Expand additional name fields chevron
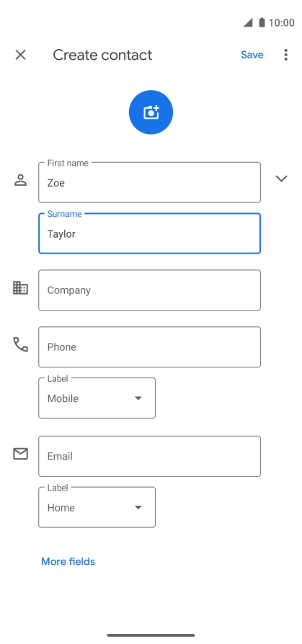 281,178
